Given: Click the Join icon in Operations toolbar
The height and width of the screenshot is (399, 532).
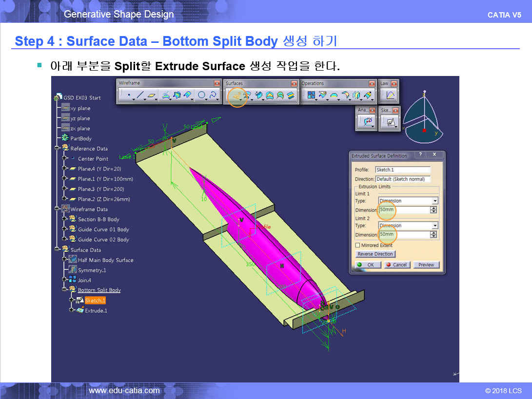Looking at the screenshot, I should point(310,96).
